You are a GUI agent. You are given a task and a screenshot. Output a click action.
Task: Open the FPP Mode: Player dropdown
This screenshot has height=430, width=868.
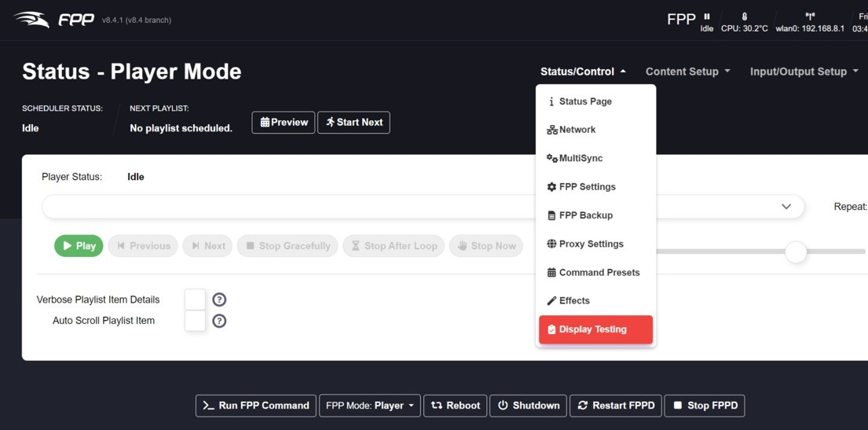[370, 406]
